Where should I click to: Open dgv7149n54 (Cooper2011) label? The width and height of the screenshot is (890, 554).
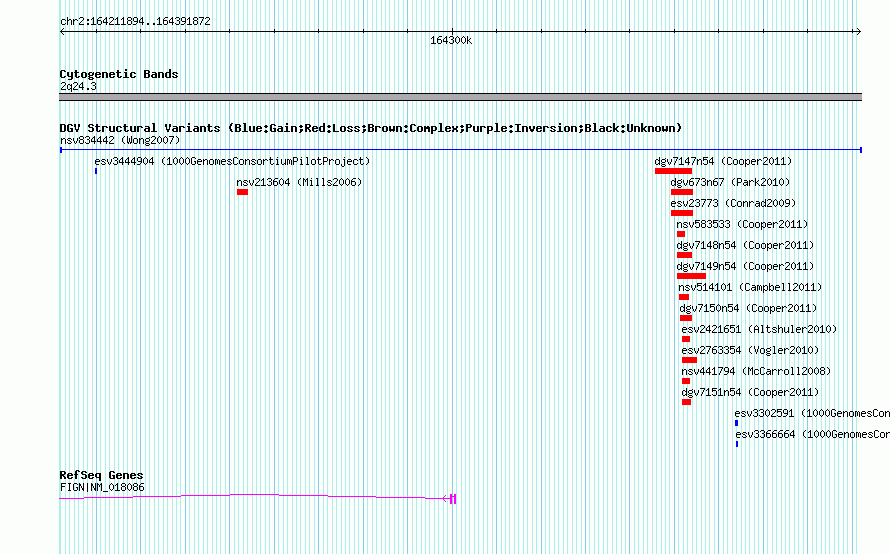click(x=745, y=266)
